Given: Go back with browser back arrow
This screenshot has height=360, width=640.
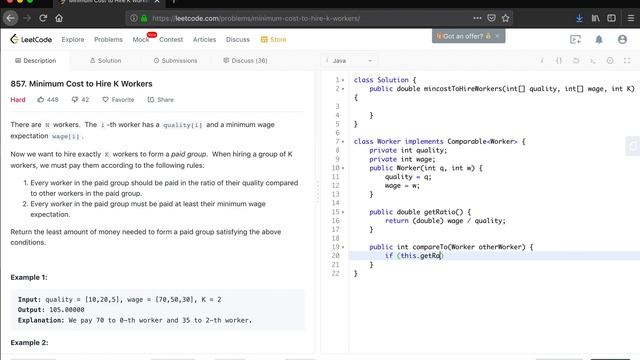Looking at the screenshot, I should pyautogui.click(x=11, y=18).
